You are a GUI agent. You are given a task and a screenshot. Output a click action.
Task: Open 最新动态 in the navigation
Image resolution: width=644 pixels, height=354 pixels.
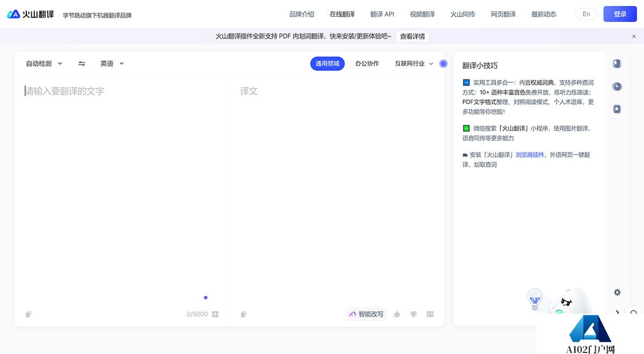pyautogui.click(x=544, y=14)
